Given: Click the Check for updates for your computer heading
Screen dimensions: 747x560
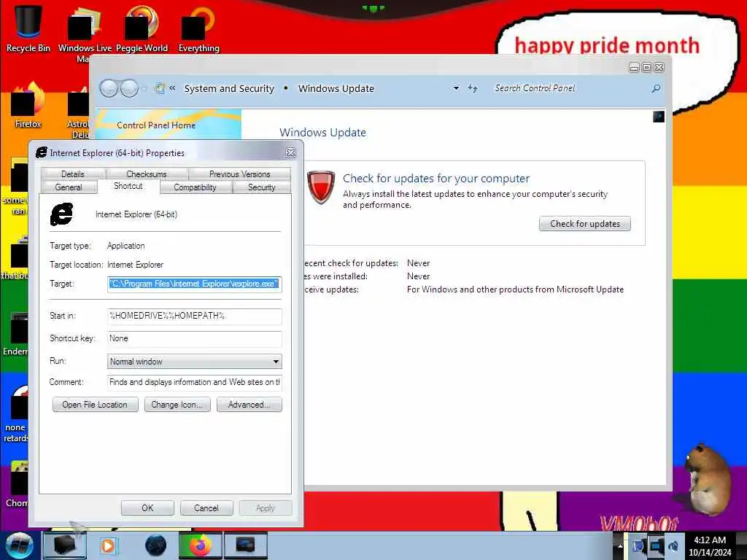Looking at the screenshot, I should [436, 178].
